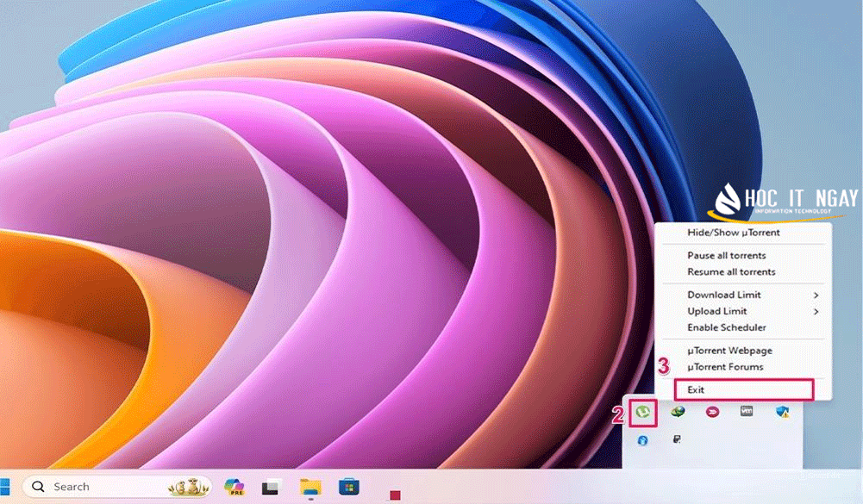
Task: Click the Bluetooth tray icon
Action: tap(642, 440)
